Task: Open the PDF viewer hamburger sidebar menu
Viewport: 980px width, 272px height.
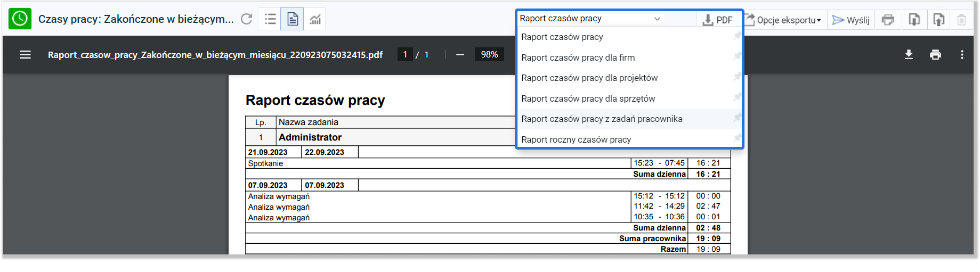Action: tap(25, 54)
